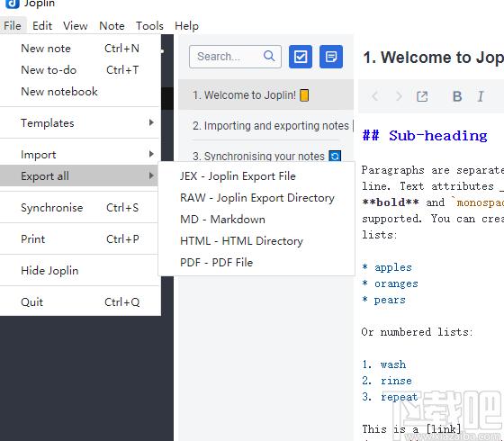Export as RAW - Joplin Export Directory
Image resolution: width=504 pixels, height=441 pixels.
[x=256, y=198]
